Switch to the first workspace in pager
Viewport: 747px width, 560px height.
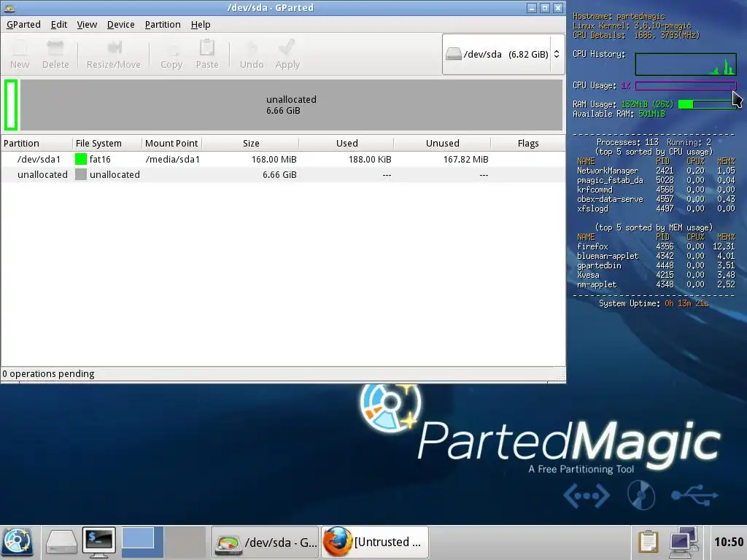click(x=142, y=542)
